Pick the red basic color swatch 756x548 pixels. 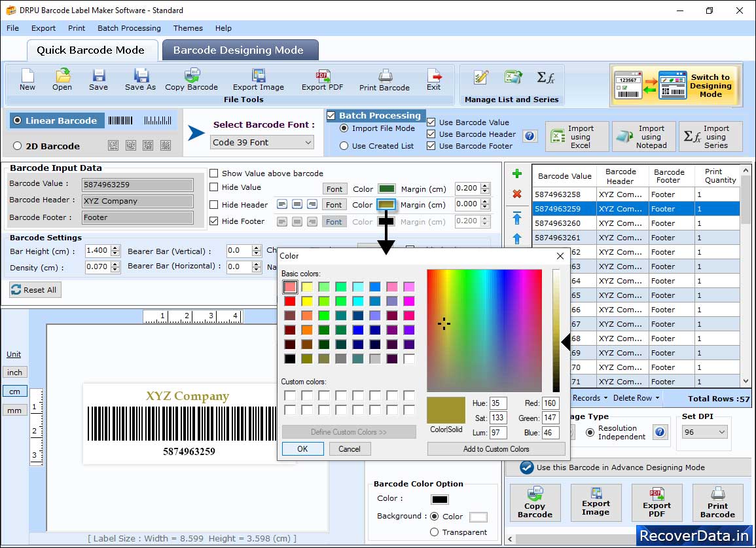[x=290, y=301]
